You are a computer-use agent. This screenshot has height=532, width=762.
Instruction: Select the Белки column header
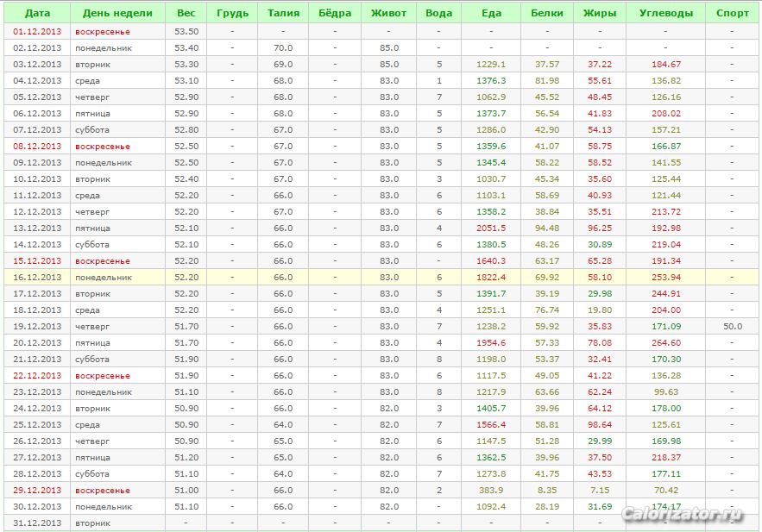546,13
